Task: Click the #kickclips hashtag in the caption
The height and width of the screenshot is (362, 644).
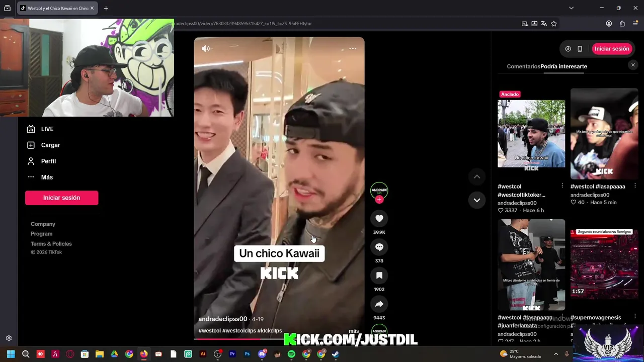Action: pos(269,331)
